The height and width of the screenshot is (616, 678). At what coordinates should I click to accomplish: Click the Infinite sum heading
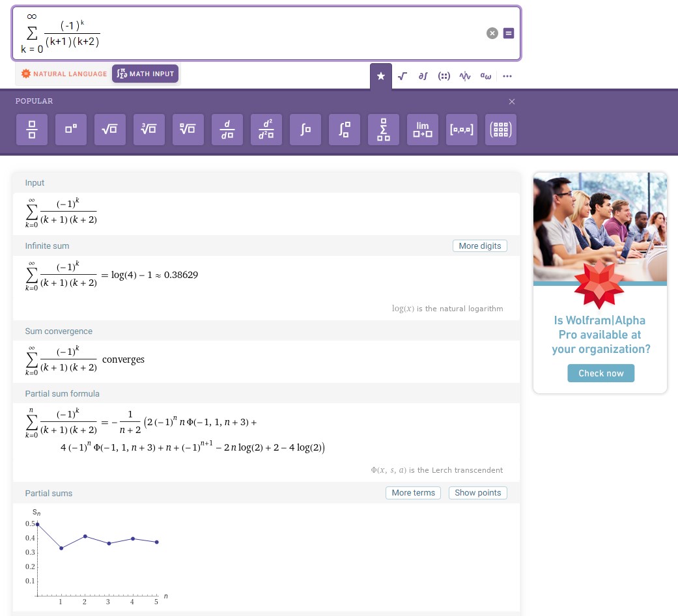(47, 246)
